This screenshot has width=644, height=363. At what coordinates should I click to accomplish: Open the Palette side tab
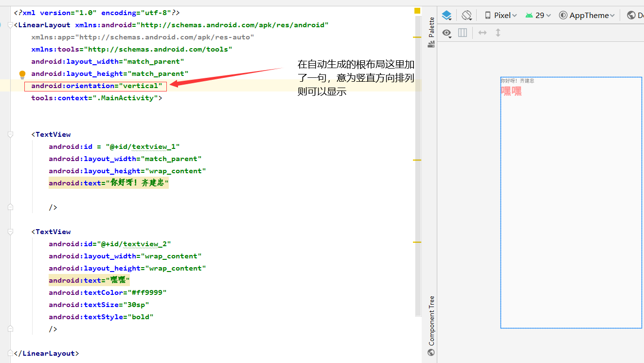point(431,32)
